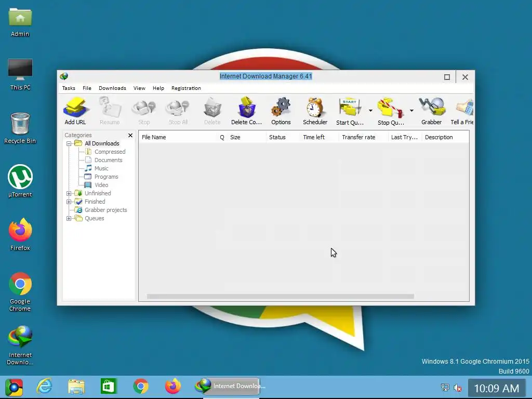
Task: Expand the Finished tree node
Action: point(69,202)
